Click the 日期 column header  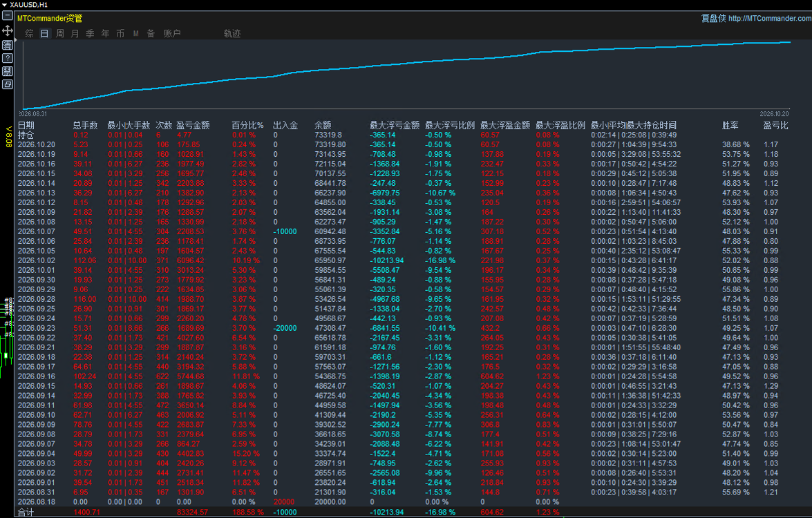coord(26,125)
